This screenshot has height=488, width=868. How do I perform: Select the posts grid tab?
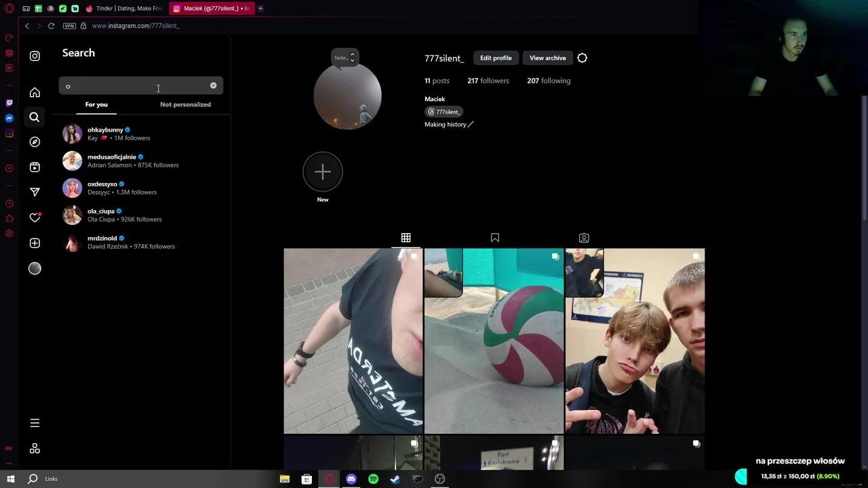pyautogui.click(x=406, y=238)
